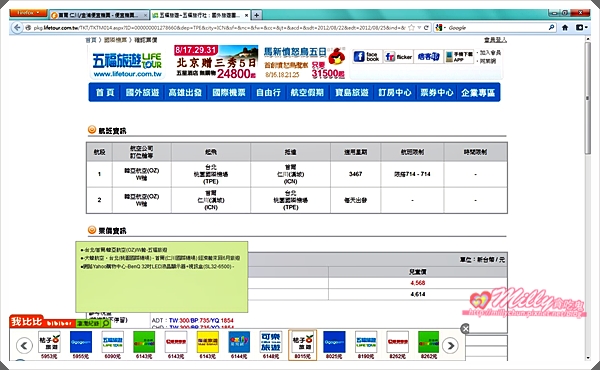This screenshot has height=370, width=600.
Task: Click the 每天出發 cell in row 2
Action: (x=355, y=200)
